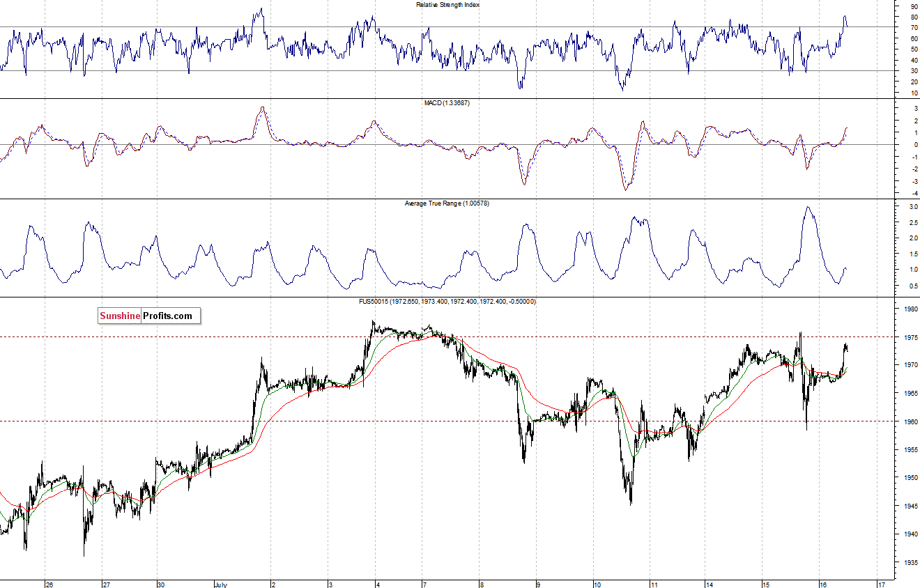Select the 1955 price axis label
Screen dimensions: 920x588
[912, 449]
